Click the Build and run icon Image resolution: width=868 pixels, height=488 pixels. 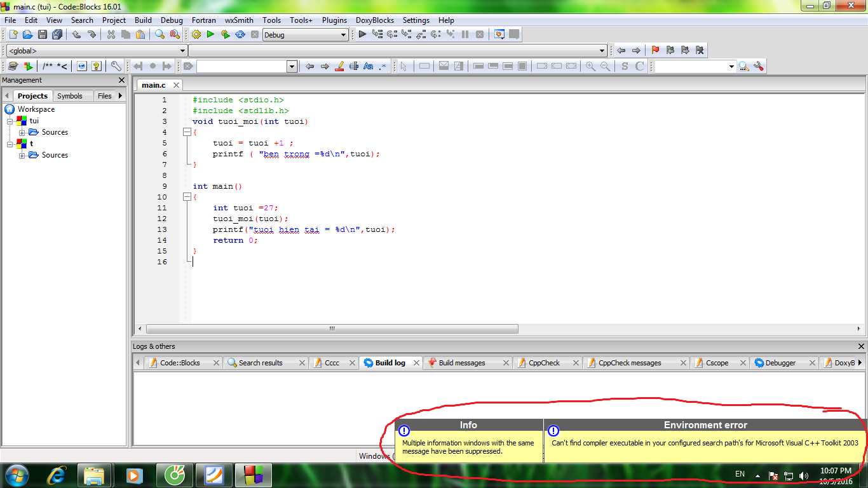point(225,35)
